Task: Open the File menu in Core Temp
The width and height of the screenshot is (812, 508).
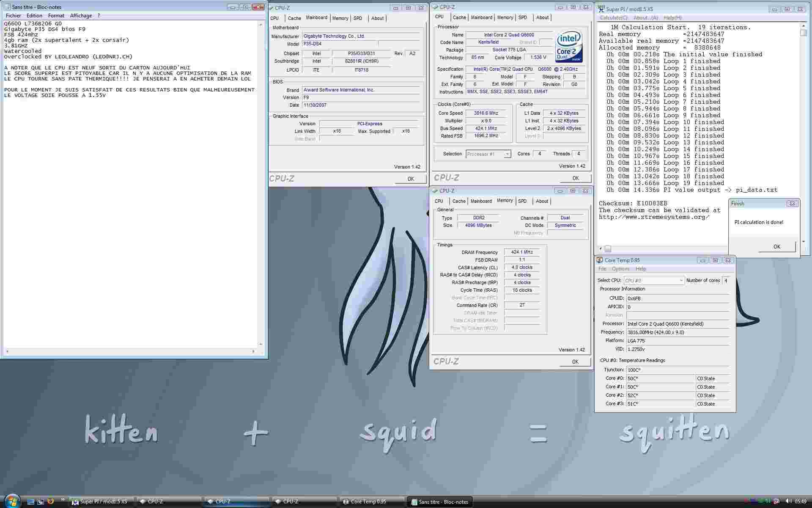Action: click(602, 269)
